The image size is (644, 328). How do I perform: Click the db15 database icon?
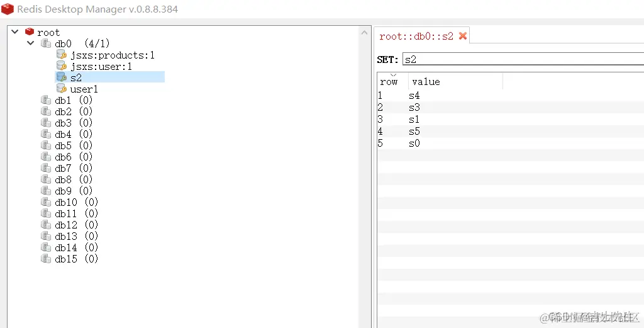45,258
